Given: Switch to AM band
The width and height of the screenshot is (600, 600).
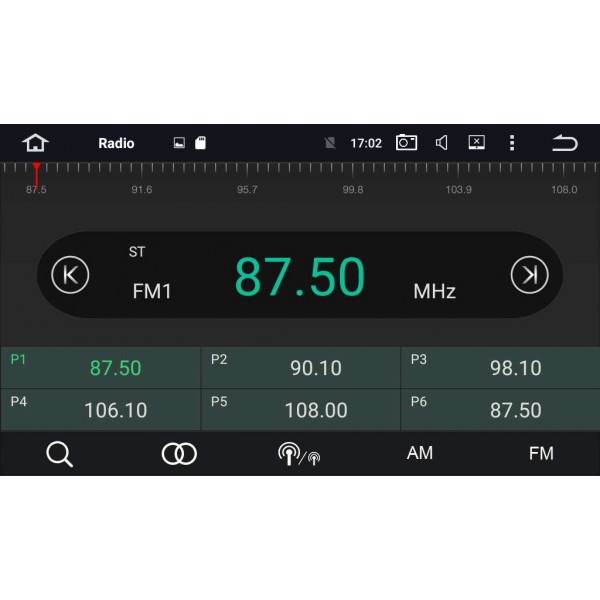Looking at the screenshot, I should click(x=420, y=454).
